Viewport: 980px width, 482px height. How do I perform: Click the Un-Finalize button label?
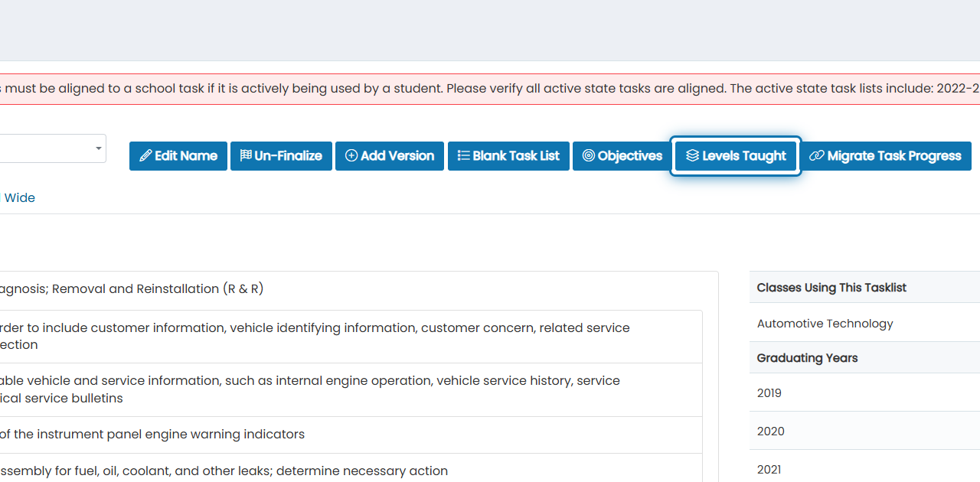coord(288,156)
